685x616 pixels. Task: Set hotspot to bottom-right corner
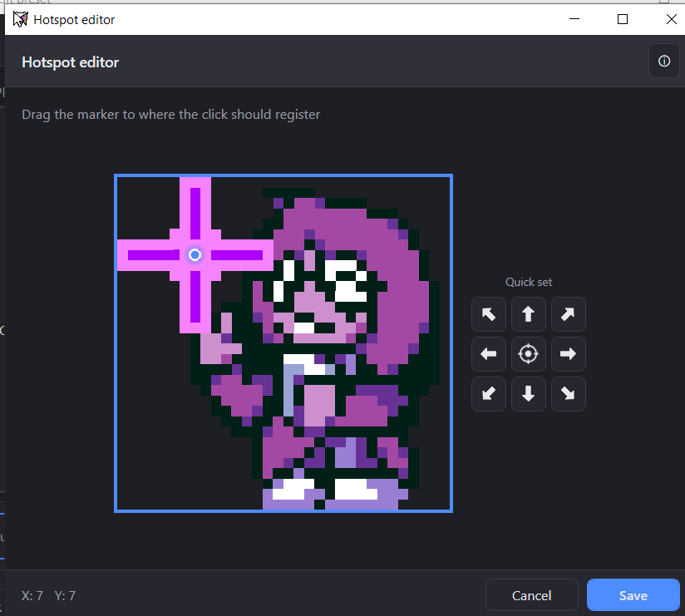pyautogui.click(x=568, y=394)
